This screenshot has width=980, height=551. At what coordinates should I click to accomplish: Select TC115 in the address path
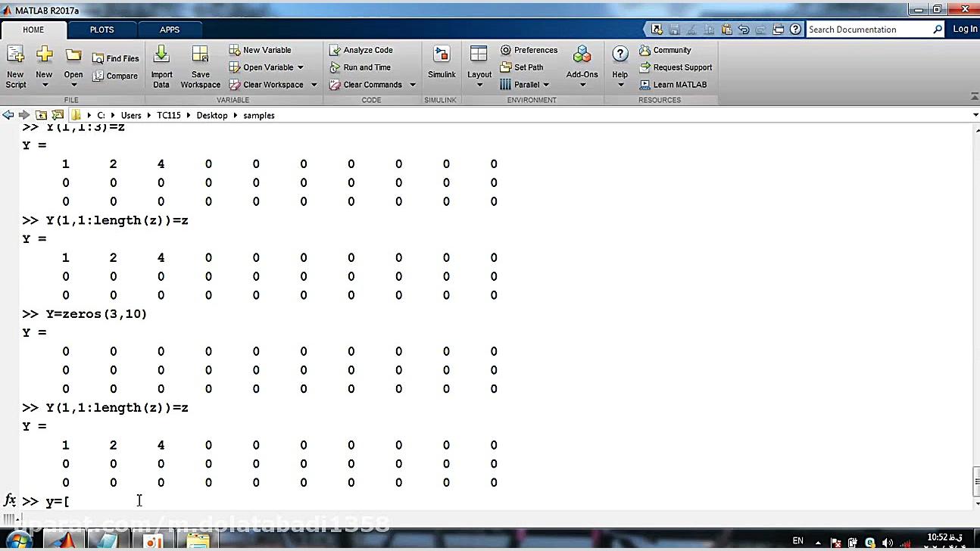[169, 115]
